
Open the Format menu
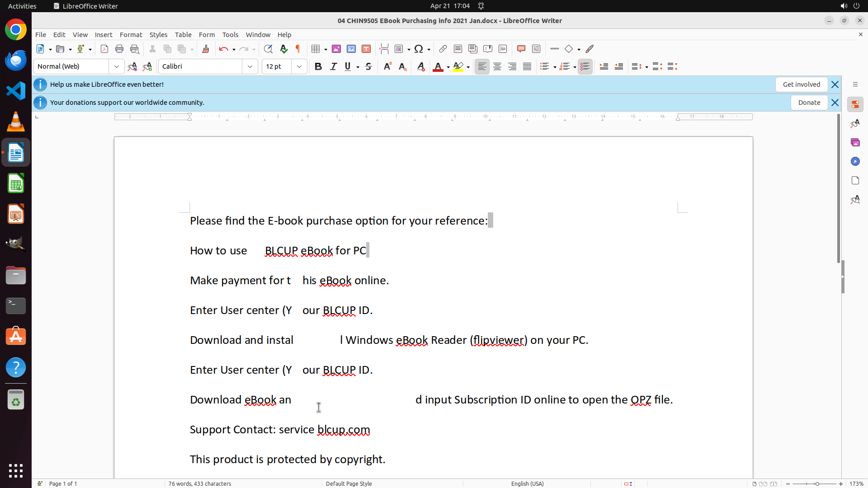click(x=131, y=34)
